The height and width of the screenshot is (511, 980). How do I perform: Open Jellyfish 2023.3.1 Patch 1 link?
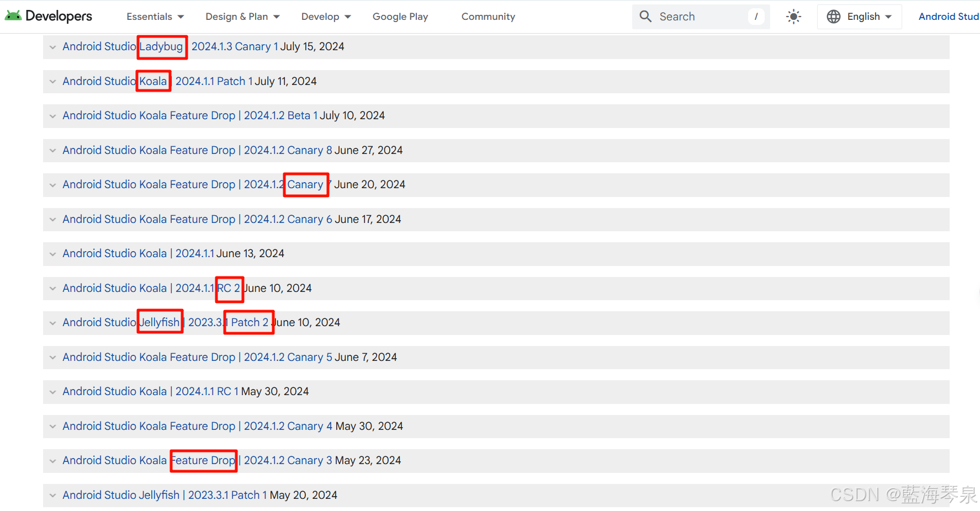click(165, 495)
